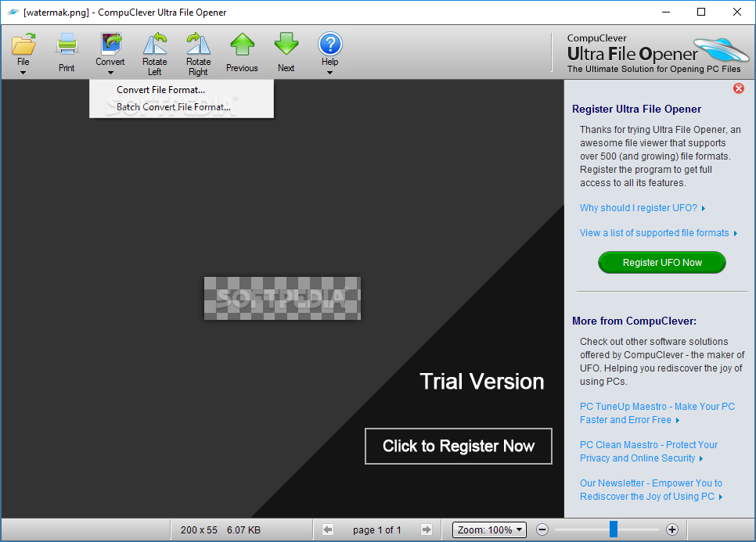Maximize the Ultra File Opener window

[701, 12]
